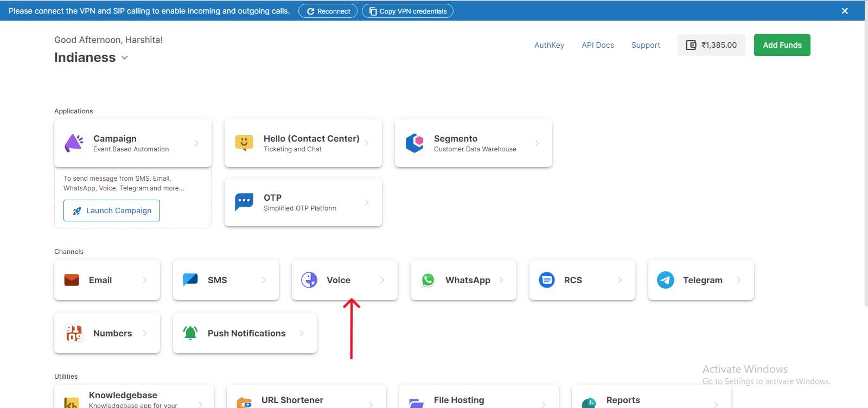Open Campaign card chevron arrow
This screenshot has height=408, width=868.
coord(196,143)
